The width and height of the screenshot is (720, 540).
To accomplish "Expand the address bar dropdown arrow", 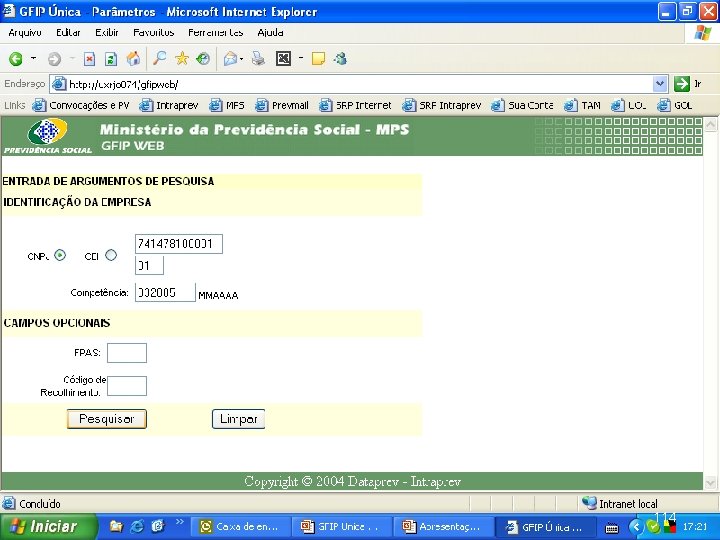I will [660, 84].
